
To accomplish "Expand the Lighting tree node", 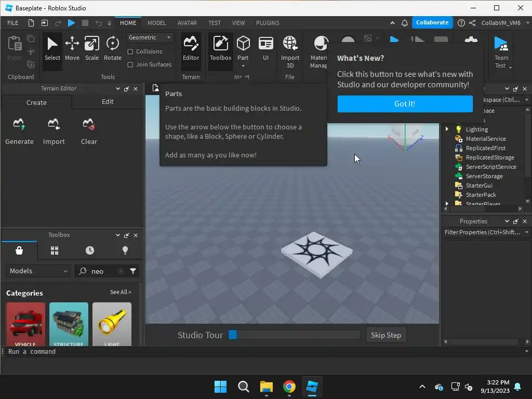I will click(447, 129).
